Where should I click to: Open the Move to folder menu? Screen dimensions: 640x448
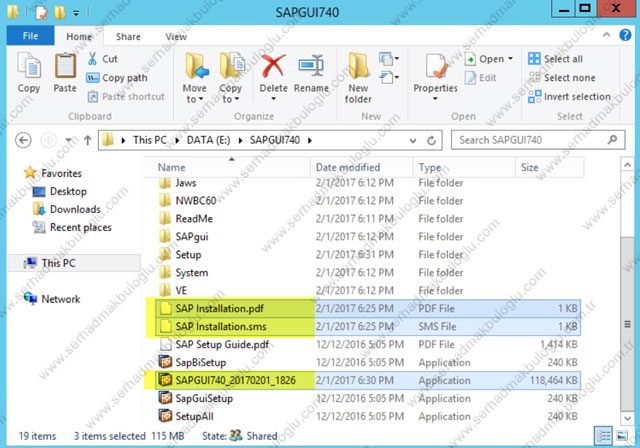click(195, 78)
